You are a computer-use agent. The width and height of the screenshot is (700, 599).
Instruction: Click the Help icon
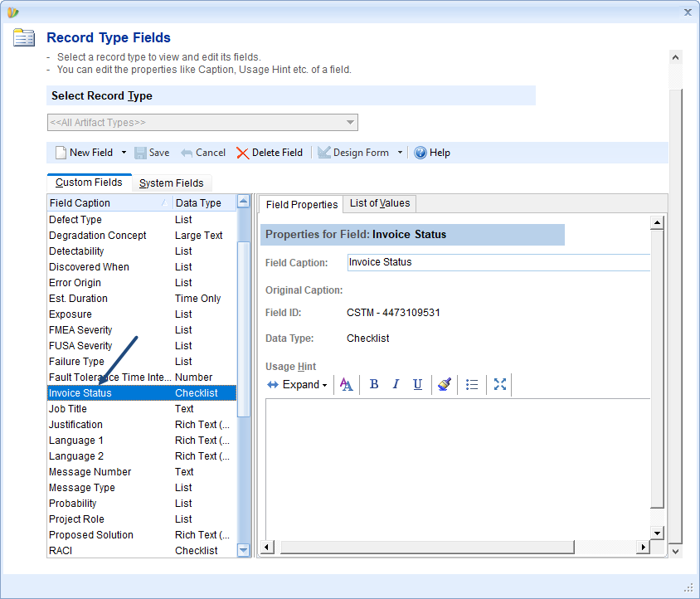click(x=420, y=153)
